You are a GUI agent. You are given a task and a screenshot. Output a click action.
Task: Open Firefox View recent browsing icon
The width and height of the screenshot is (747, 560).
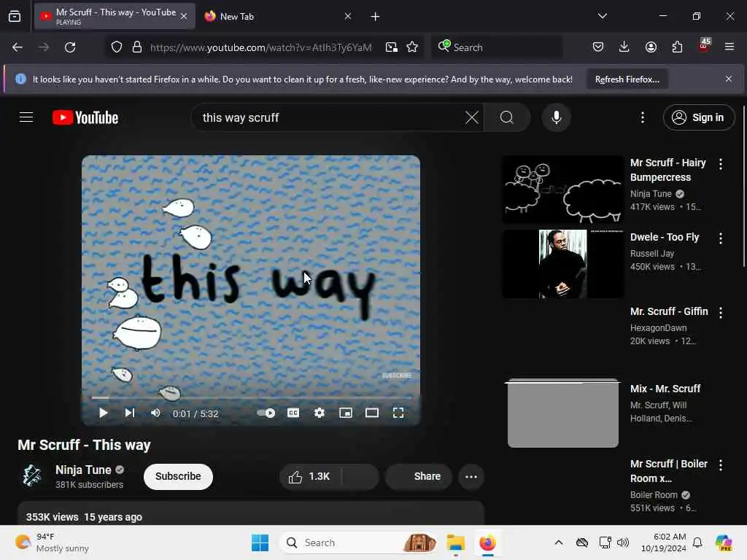[15, 16]
